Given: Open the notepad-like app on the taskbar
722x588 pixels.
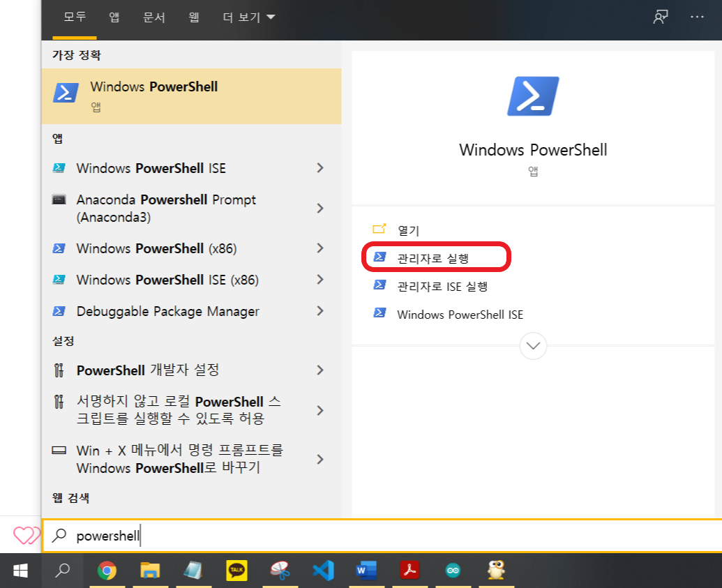Looking at the screenshot, I should [x=193, y=571].
